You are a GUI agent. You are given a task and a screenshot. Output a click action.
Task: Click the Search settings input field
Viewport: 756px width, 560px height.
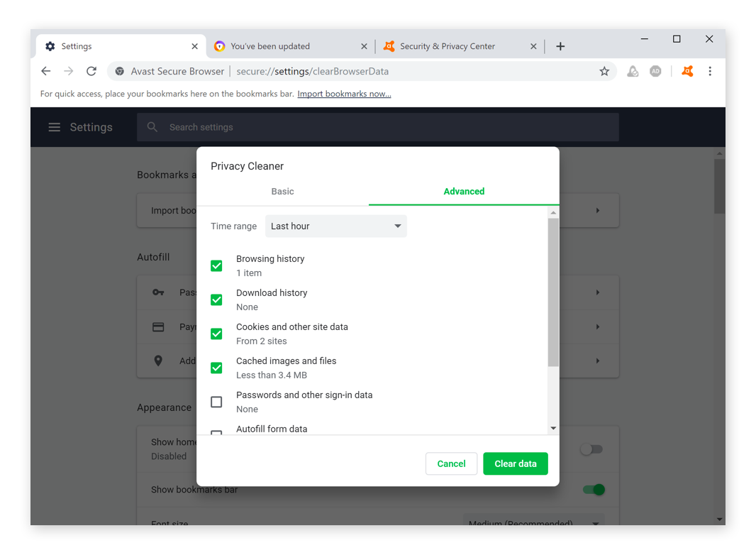[383, 127]
